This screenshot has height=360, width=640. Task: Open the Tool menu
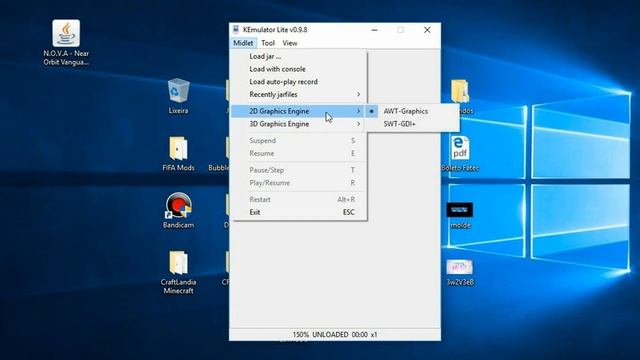[268, 43]
